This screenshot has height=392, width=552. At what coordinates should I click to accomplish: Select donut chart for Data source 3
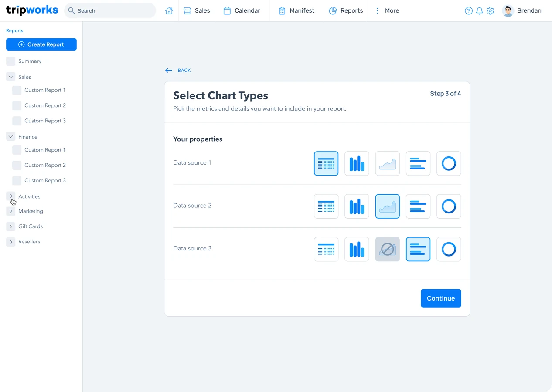click(x=449, y=249)
